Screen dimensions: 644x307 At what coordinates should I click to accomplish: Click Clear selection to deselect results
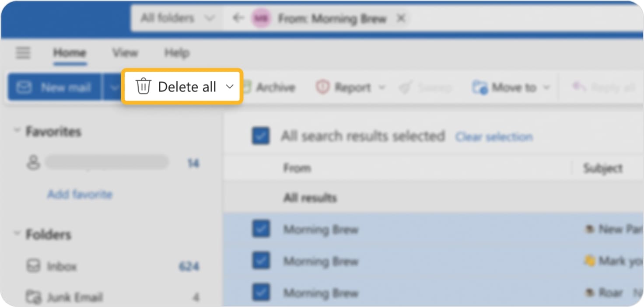[x=493, y=136]
